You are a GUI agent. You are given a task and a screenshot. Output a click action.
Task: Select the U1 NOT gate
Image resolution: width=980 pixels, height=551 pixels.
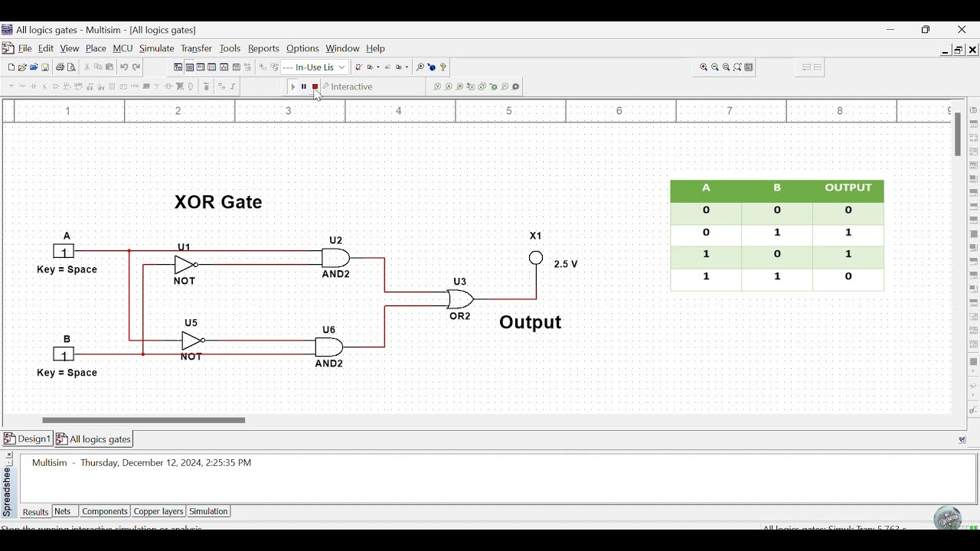pyautogui.click(x=186, y=265)
